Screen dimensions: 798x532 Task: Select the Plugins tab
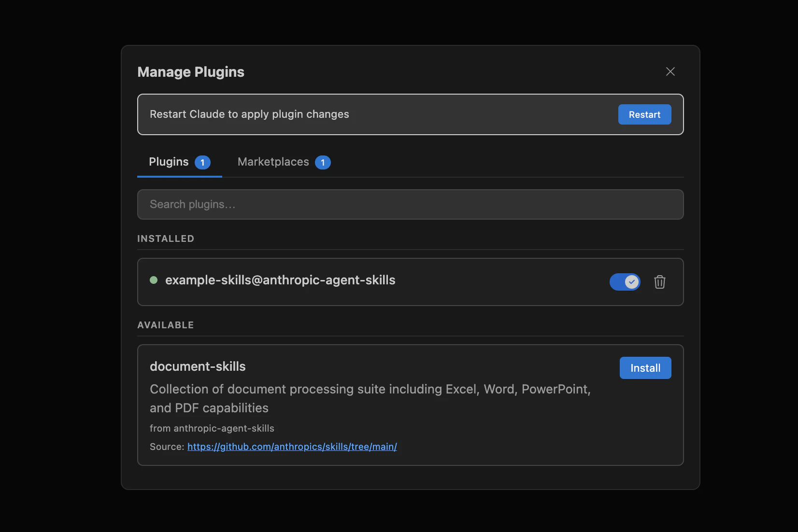pos(180,162)
